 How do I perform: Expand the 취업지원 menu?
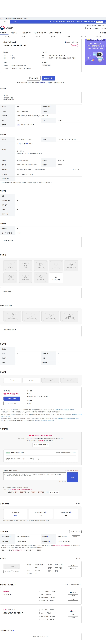click(15, 33)
